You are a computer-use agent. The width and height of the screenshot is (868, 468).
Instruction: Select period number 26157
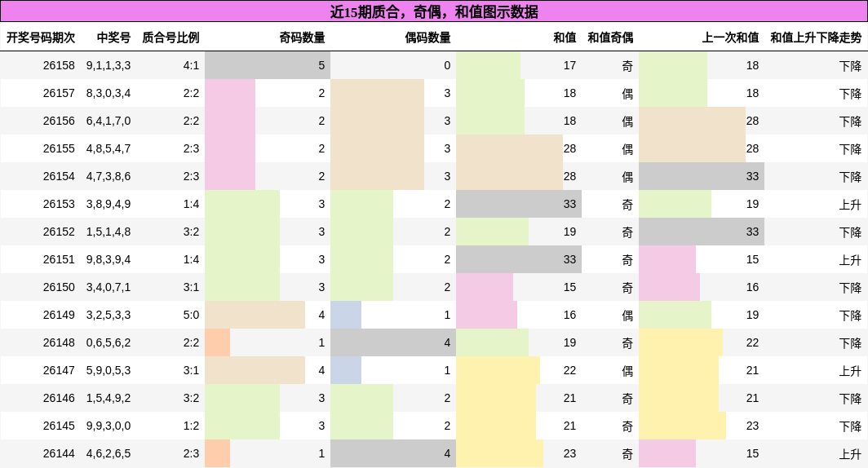59,93
